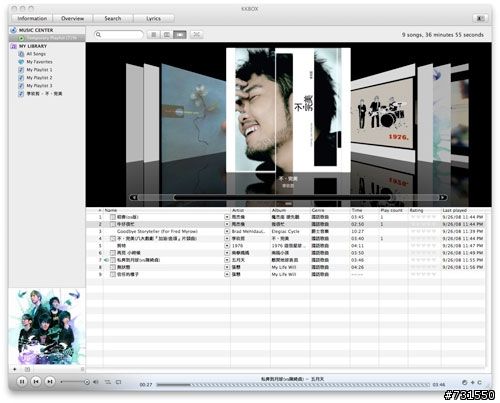
Task: Open dropdown arrow for track 6
Action: (x=227, y=253)
